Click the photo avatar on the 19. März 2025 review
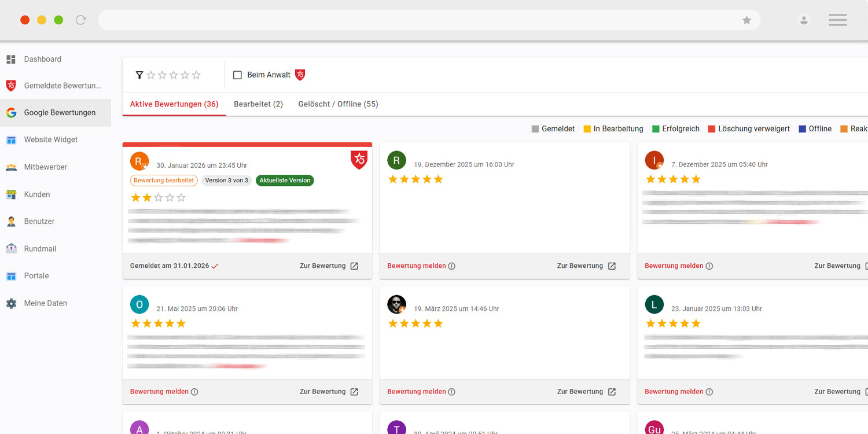 [396, 304]
